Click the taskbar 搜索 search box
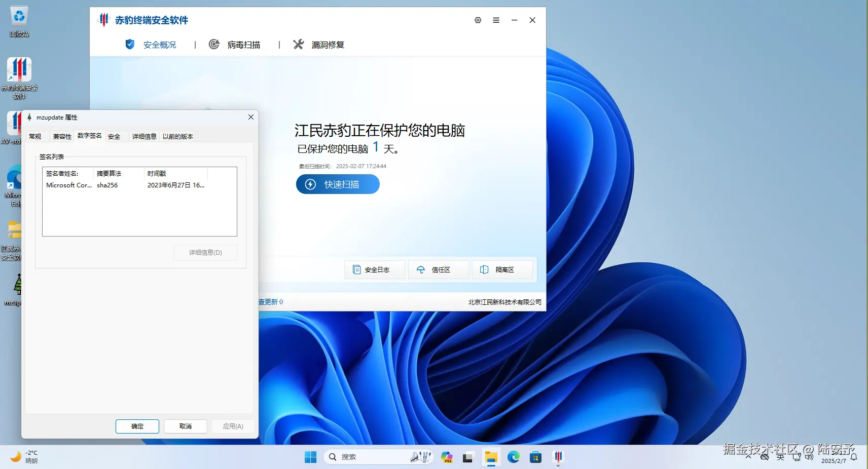 tap(378, 457)
